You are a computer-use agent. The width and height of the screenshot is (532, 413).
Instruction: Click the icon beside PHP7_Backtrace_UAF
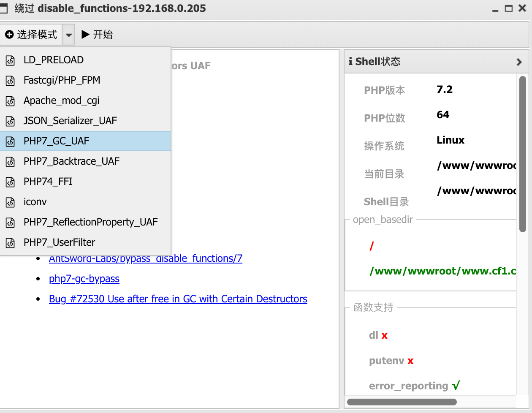(10, 162)
